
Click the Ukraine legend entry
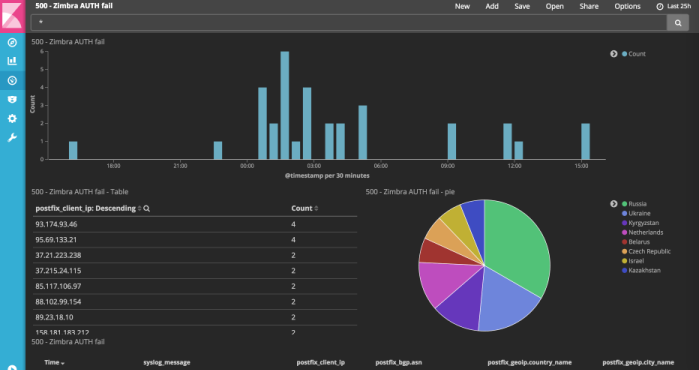(636, 214)
